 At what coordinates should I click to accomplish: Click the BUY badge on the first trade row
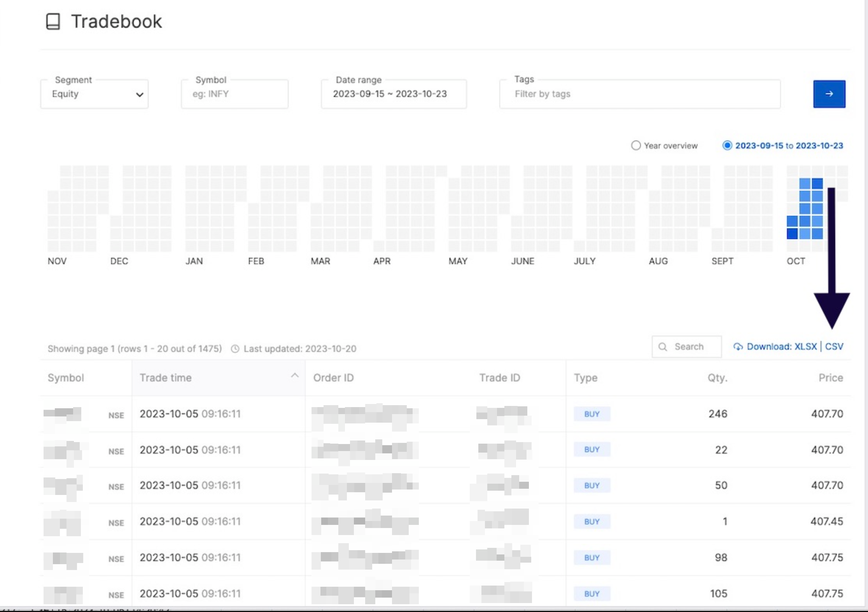coord(591,414)
